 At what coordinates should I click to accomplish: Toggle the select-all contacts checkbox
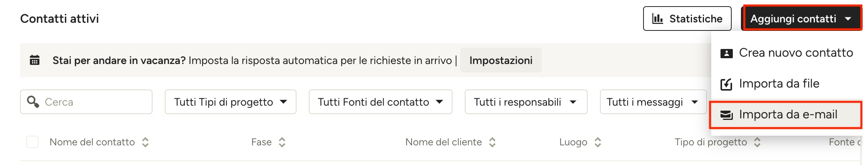pos(32,142)
